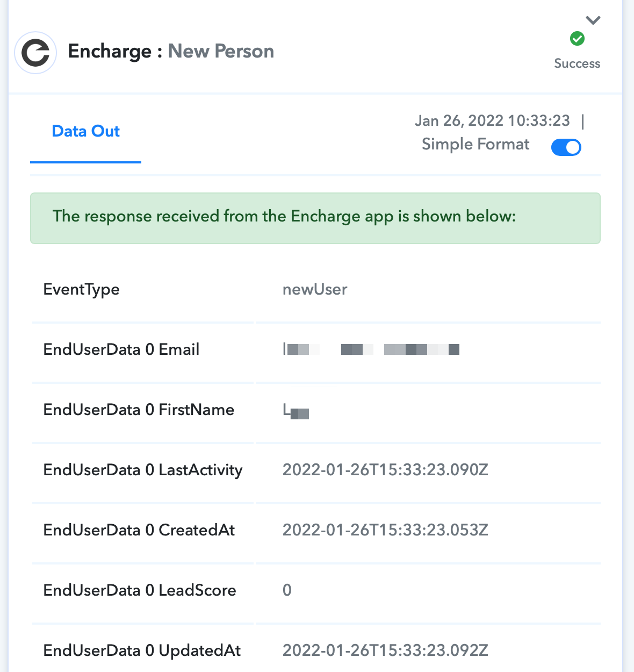Click the Jan 26, 2022 timestamp
Viewport: 634px width, 672px height.
[x=492, y=120]
